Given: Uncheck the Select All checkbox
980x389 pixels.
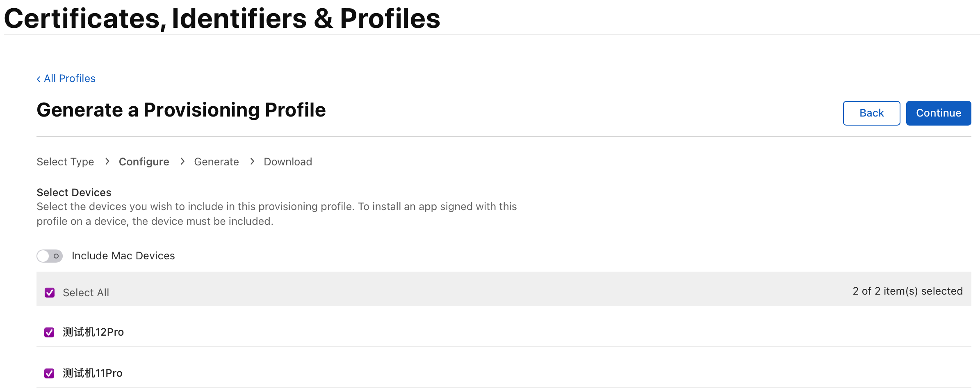Looking at the screenshot, I should (50, 293).
